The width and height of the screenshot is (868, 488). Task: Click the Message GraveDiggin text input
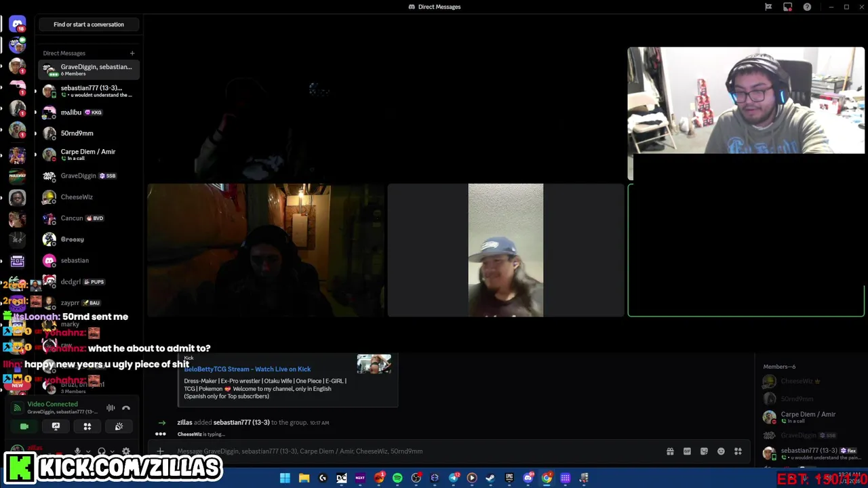(x=417, y=451)
